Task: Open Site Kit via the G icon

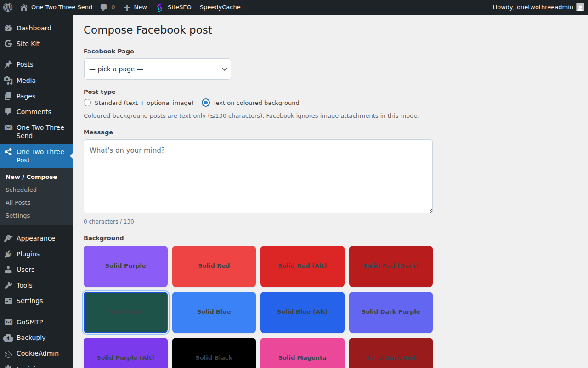Action: 8,44
